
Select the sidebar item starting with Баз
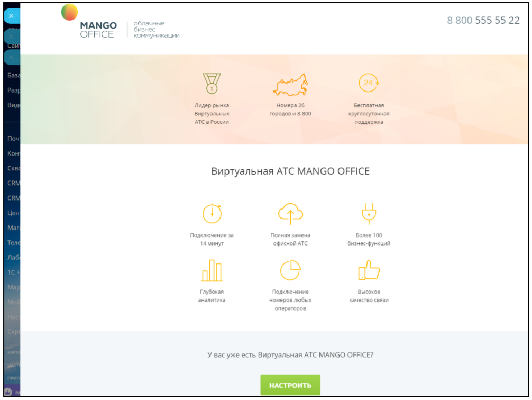click(x=13, y=76)
